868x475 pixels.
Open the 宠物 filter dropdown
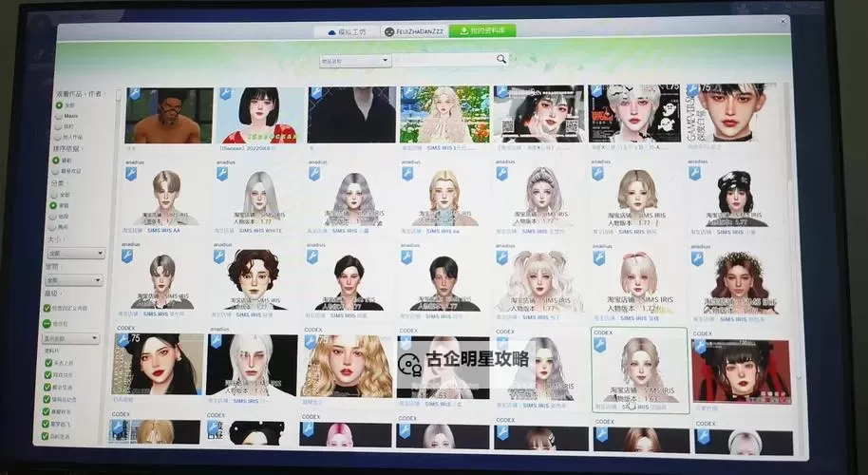[74, 280]
